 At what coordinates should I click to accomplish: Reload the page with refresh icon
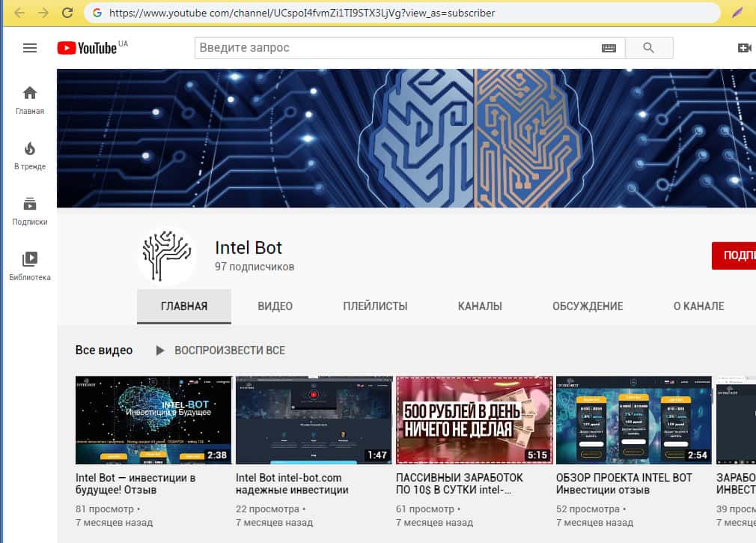pyautogui.click(x=67, y=13)
